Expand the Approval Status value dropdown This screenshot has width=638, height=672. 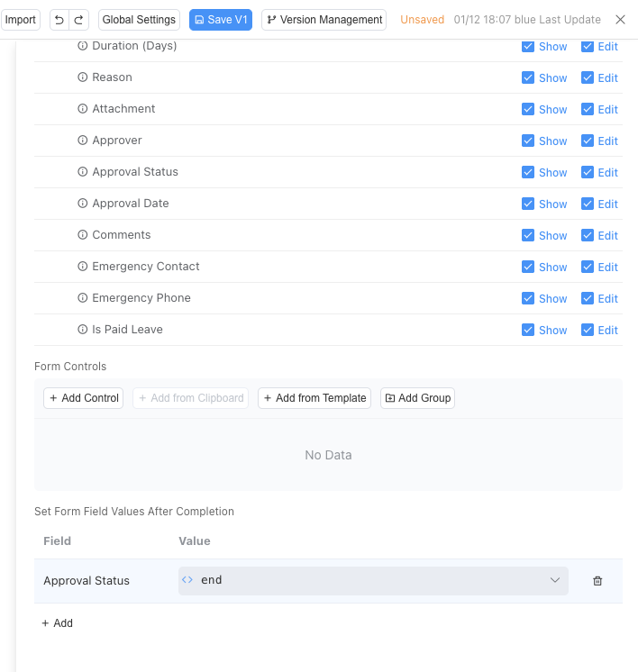(x=555, y=581)
